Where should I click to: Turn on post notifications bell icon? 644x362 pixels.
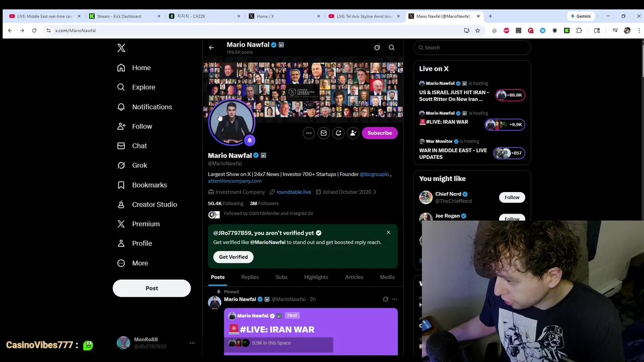pyautogui.click(x=338, y=133)
